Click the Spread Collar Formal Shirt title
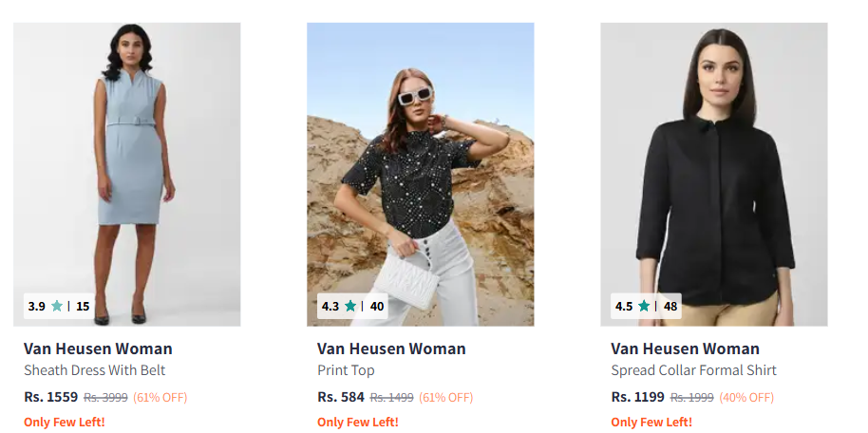This screenshot has width=868, height=433. (693, 370)
